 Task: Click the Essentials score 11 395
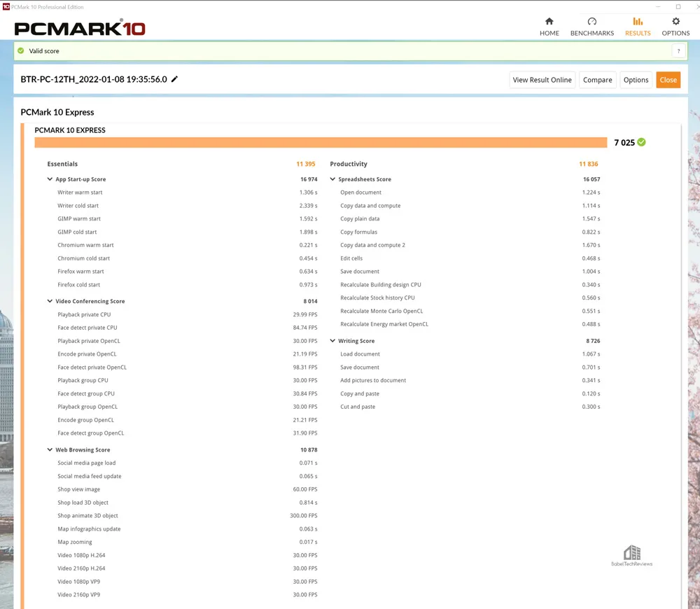306,164
